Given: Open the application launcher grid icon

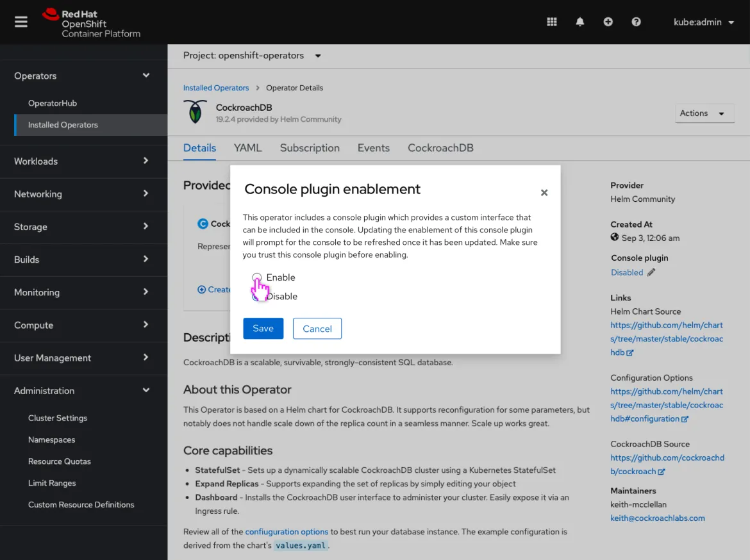Looking at the screenshot, I should pos(551,21).
